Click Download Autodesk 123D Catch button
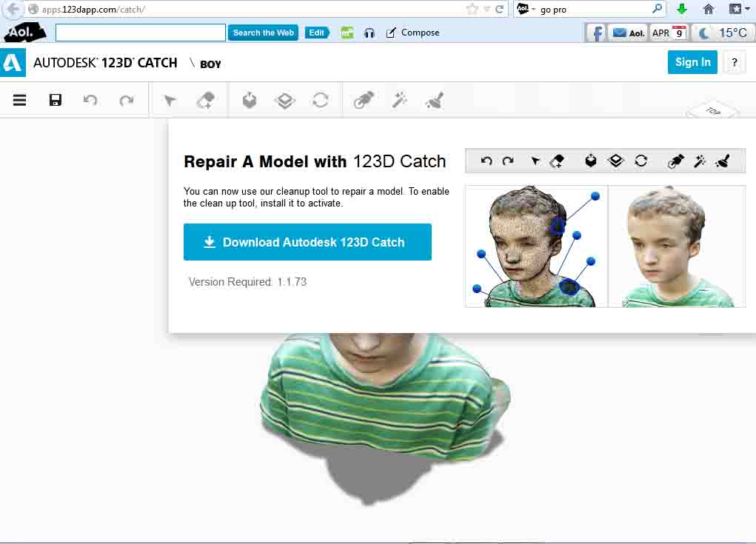The height and width of the screenshot is (544, 756). click(x=307, y=242)
